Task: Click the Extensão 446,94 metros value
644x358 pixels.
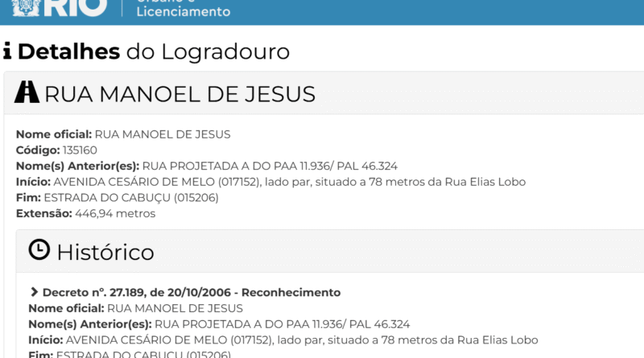Action: coord(115,214)
